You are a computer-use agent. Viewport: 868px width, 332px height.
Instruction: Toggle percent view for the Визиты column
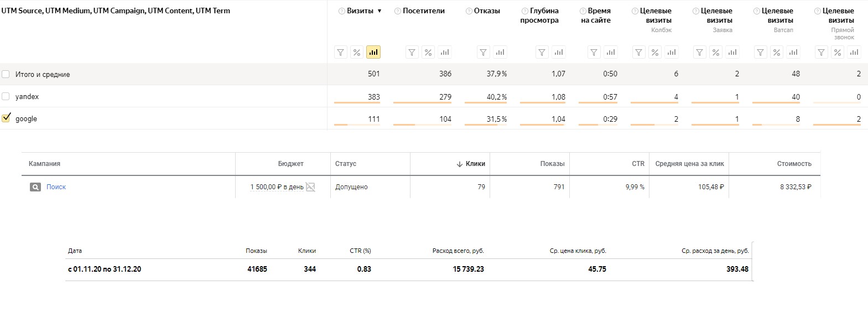coord(357,53)
